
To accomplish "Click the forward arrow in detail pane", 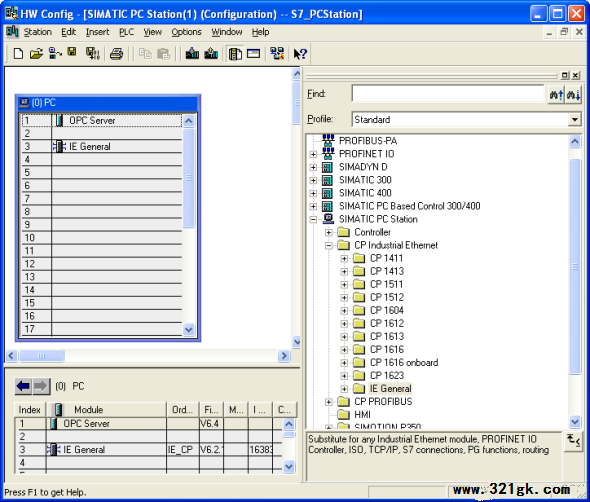I will click(x=41, y=386).
